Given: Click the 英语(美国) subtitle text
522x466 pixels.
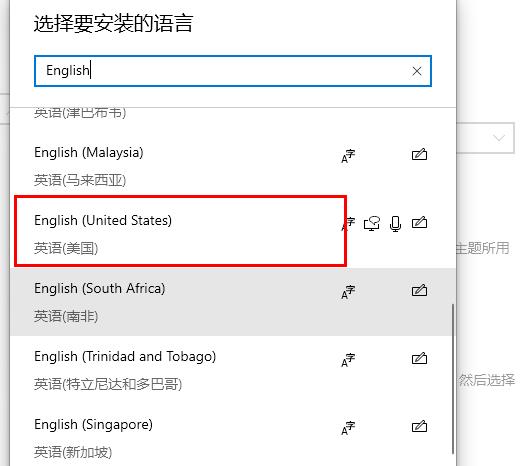Looking at the screenshot, I should [x=66, y=248].
